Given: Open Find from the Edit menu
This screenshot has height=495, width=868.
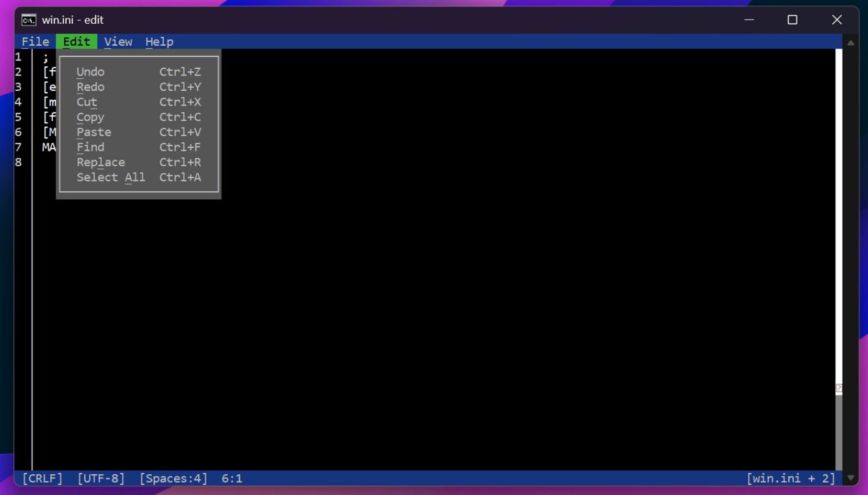Looking at the screenshot, I should click(139, 147).
